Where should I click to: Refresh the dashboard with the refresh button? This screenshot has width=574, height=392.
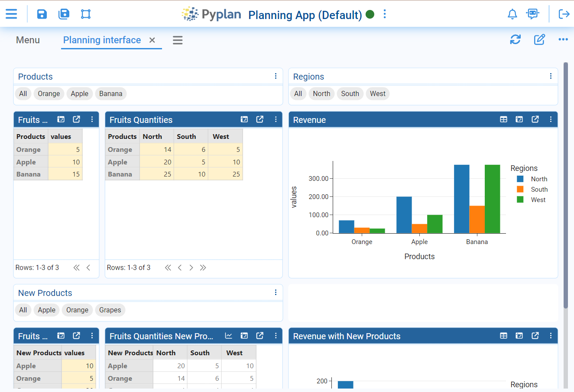(x=515, y=39)
